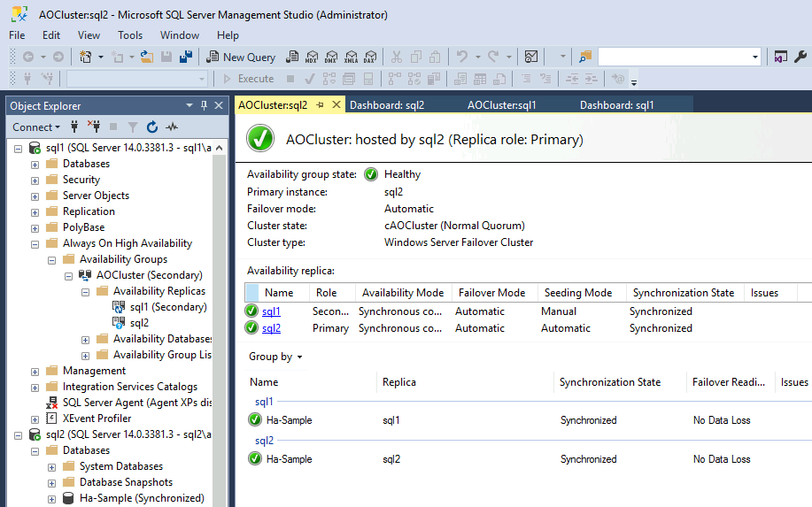Click the Navigate Backward arrow
The width and height of the screenshot is (812, 507).
28,57
